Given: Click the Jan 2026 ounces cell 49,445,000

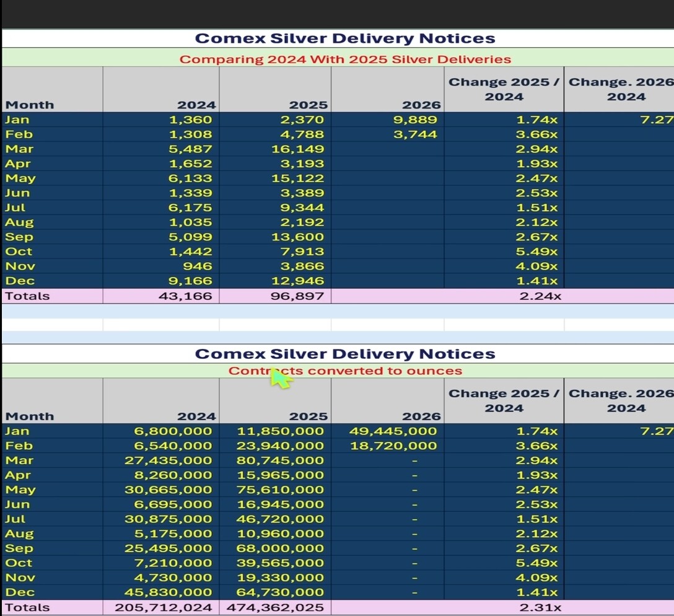Looking at the screenshot, I should click(x=393, y=431).
